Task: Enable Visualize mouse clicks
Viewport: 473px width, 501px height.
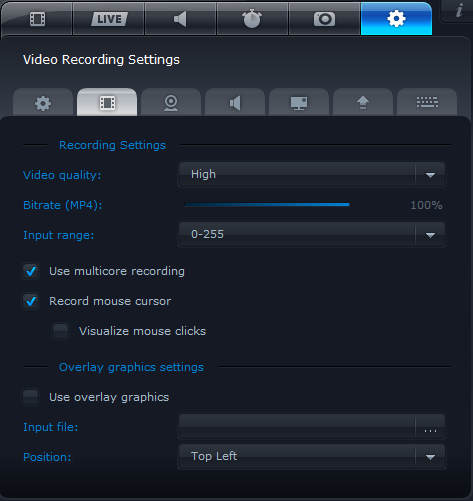Action: pos(61,331)
